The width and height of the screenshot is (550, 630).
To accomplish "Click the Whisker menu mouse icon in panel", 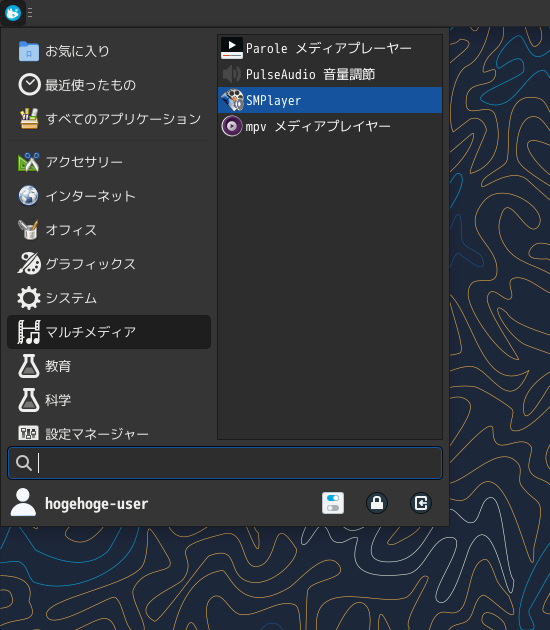I will (13, 13).
